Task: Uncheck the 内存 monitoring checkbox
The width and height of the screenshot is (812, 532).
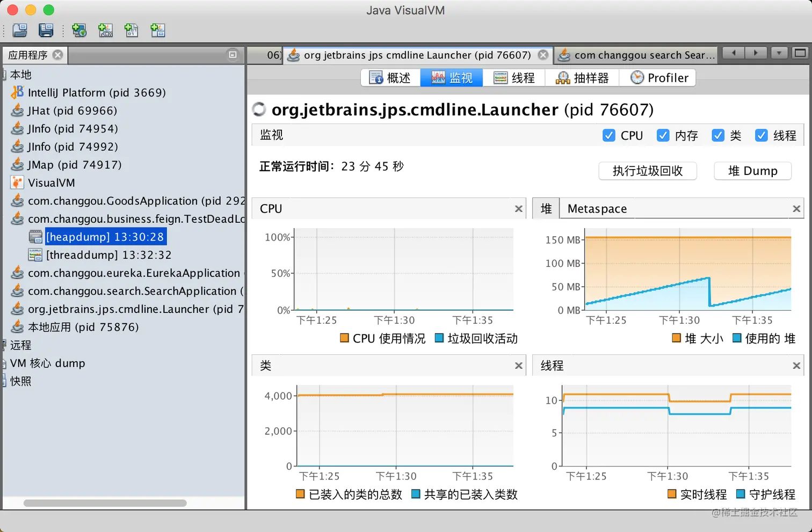Action: (663, 135)
